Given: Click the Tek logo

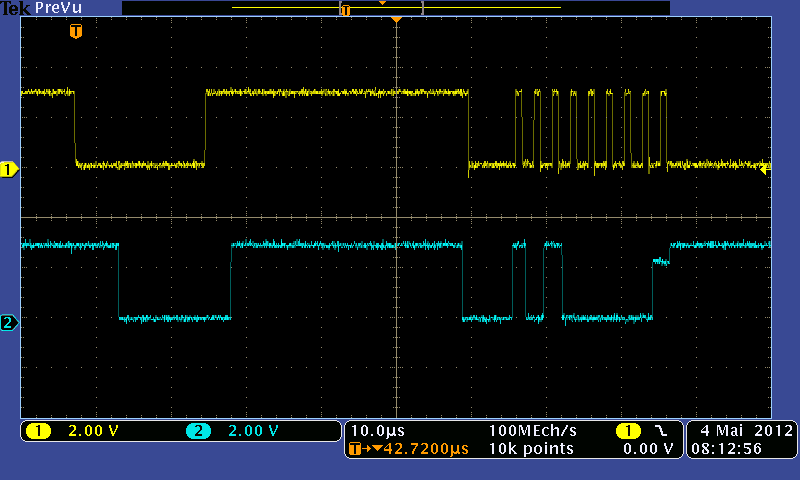Looking at the screenshot, I should point(15,8).
